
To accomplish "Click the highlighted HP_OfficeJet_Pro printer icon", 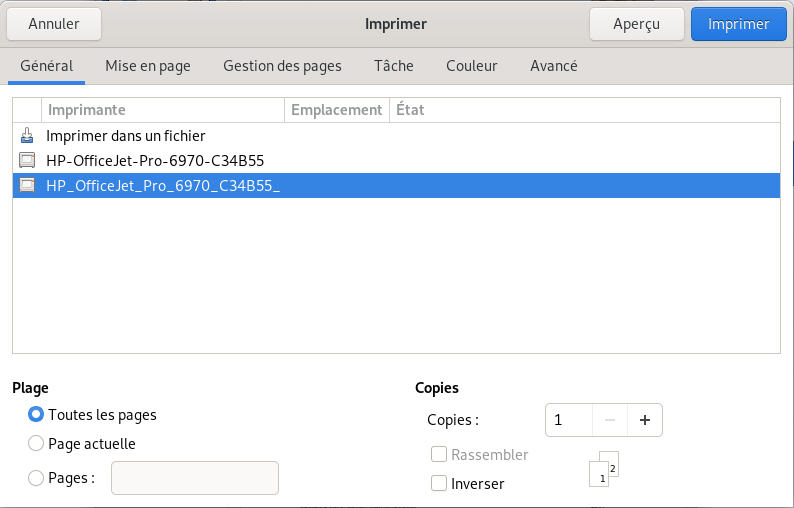I will (x=27, y=185).
